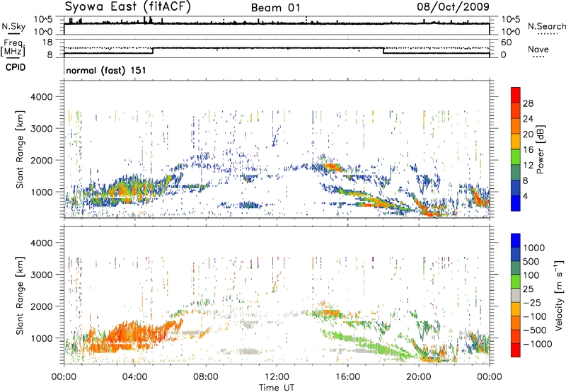This screenshot has height=392, width=566.
Task: Select the "16:00" time tick label
Action: [347, 377]
